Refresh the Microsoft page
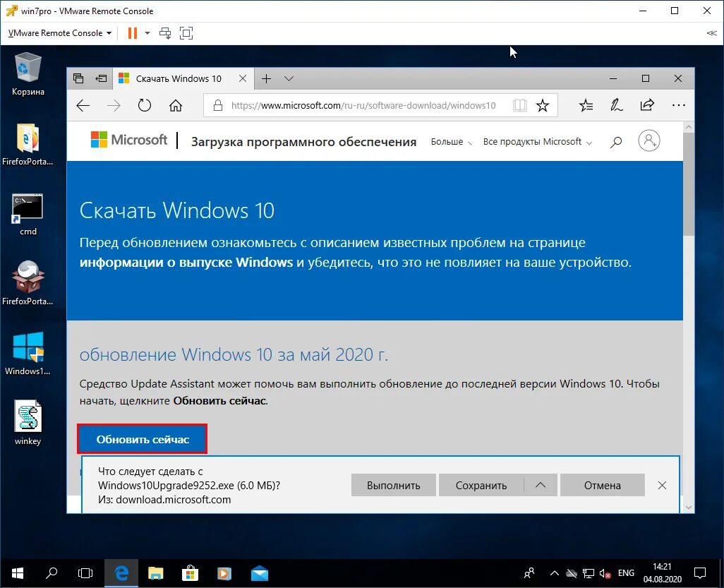 tap(145, 106)
